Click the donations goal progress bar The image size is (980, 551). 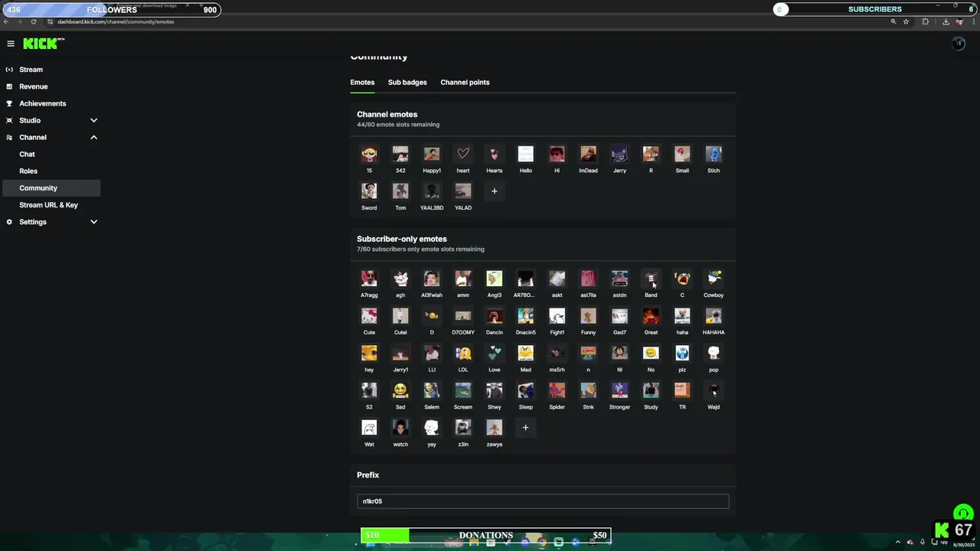click(x=486, y=535)
